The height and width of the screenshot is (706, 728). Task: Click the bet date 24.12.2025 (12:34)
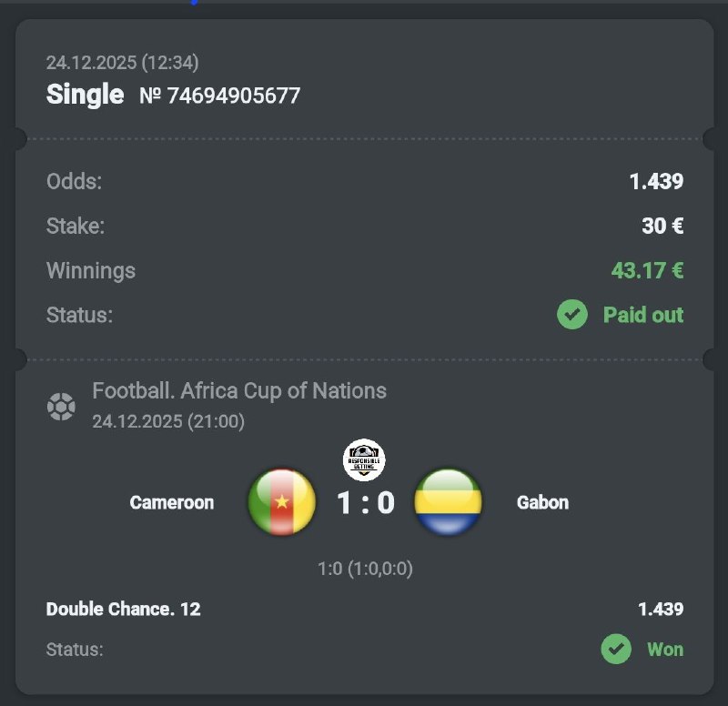pyautogui.click(x=123, y=63)
